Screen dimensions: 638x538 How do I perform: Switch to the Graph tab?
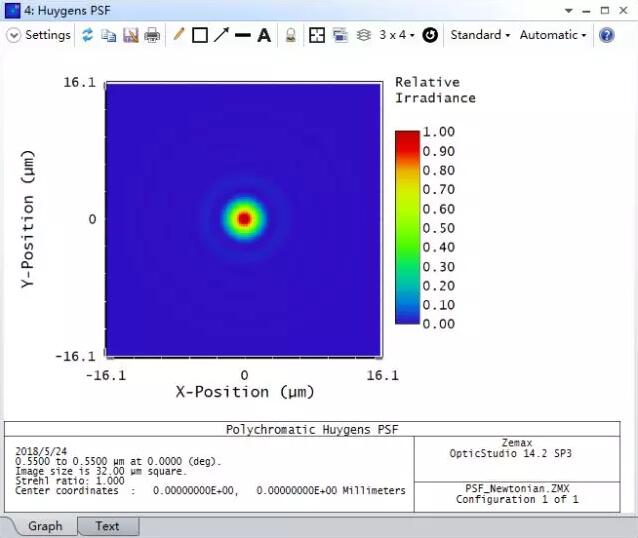pos(45,526)
